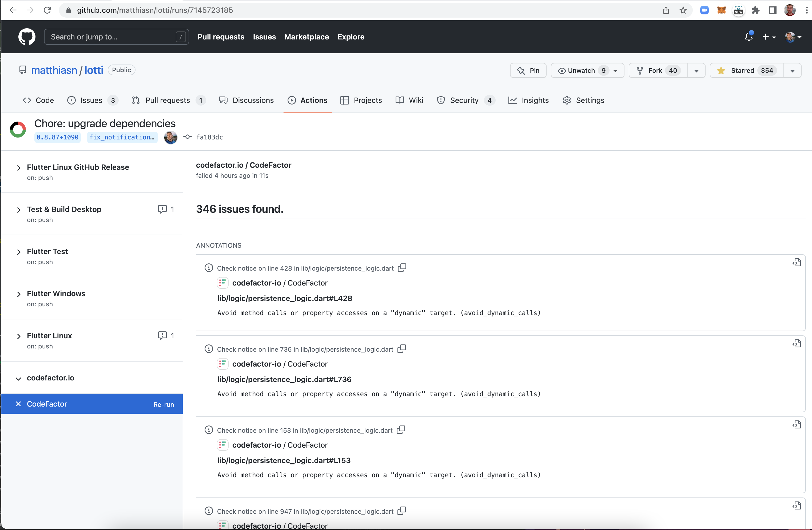
Task: Open the MetaMask extension icon
Action: click(x=721, y=10)
